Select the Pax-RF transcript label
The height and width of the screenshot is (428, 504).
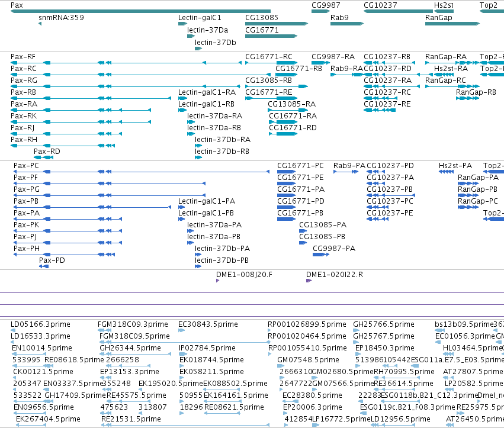pos(23,57)
